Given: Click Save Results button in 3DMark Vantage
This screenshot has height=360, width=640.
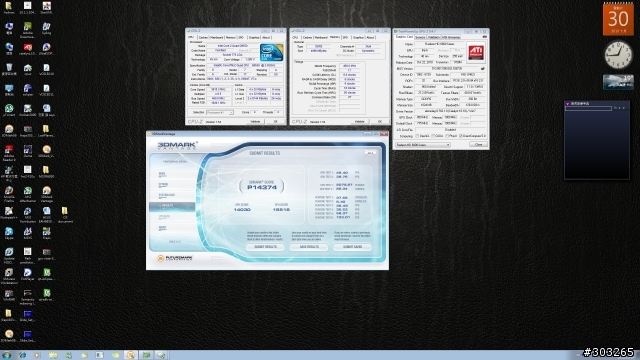Looking at the screenshot, I should click(x=309, y=247).
